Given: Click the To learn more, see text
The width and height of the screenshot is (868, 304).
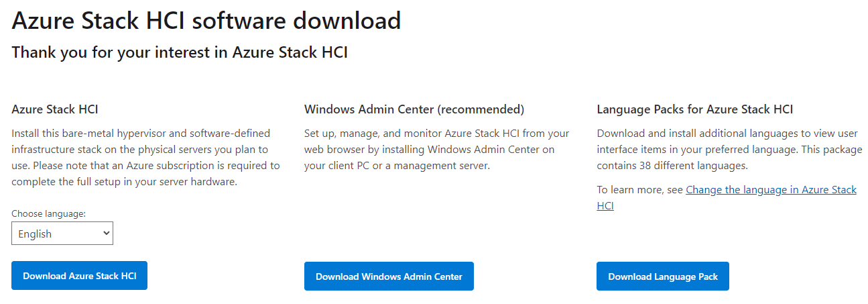Looking at the screenshot, I should coord(640,190).
